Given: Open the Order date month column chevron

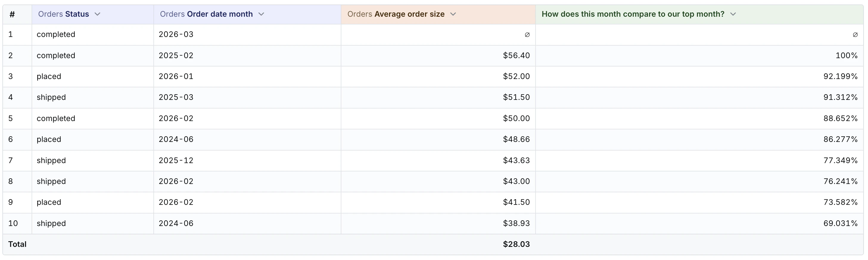Looking at the screenshot, I should click(261, 14).
